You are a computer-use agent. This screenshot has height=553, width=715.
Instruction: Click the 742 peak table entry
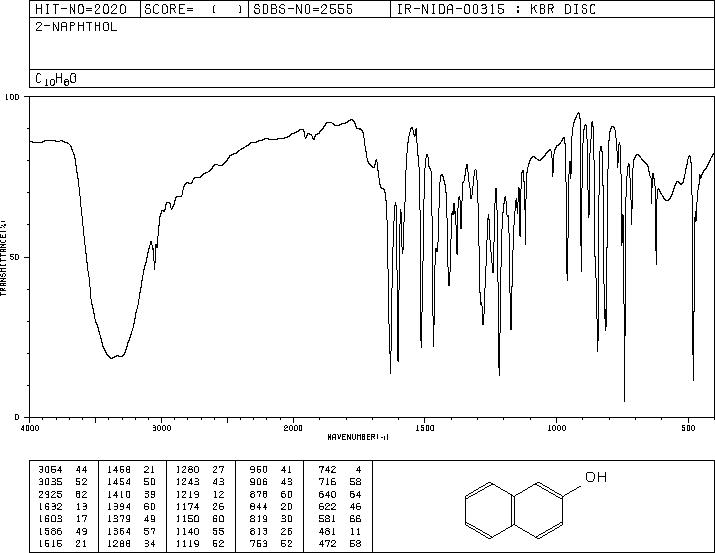[327, 469]
